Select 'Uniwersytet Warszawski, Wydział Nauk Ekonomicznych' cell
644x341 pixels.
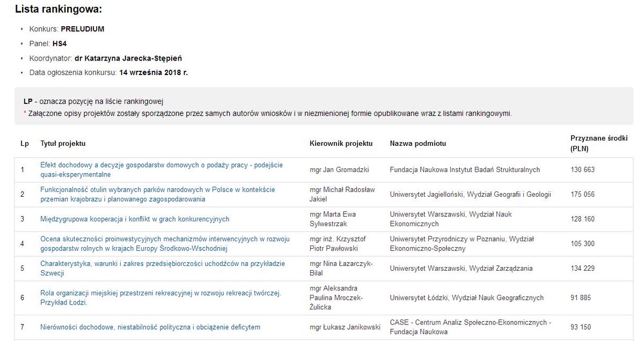click(451, 219)
